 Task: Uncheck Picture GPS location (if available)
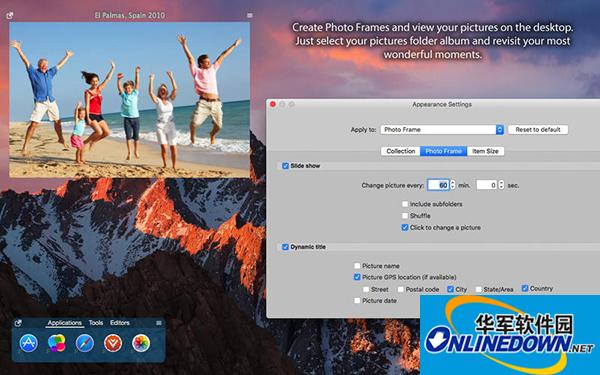357,277
